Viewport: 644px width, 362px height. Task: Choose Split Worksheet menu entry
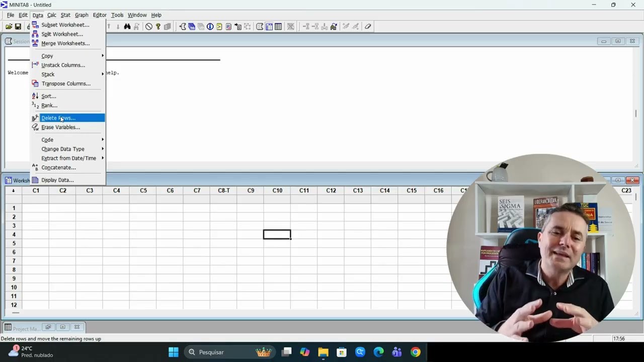coord(68,34)
